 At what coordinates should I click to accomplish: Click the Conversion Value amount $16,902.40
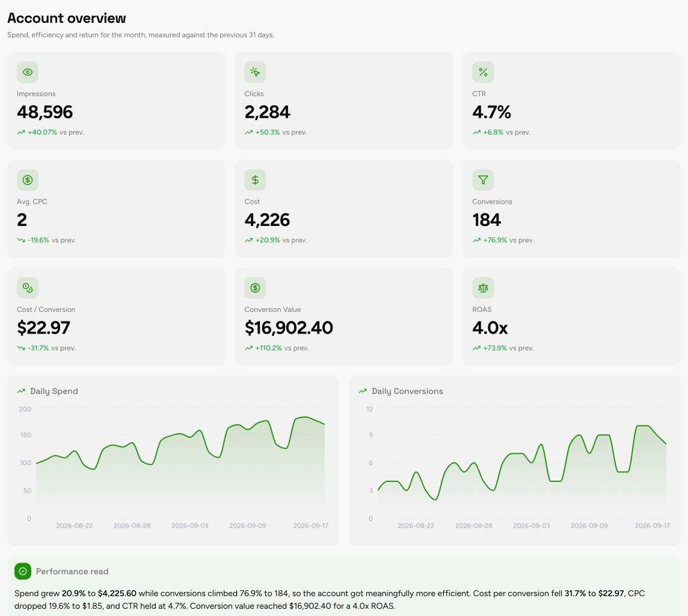(289, 328)
